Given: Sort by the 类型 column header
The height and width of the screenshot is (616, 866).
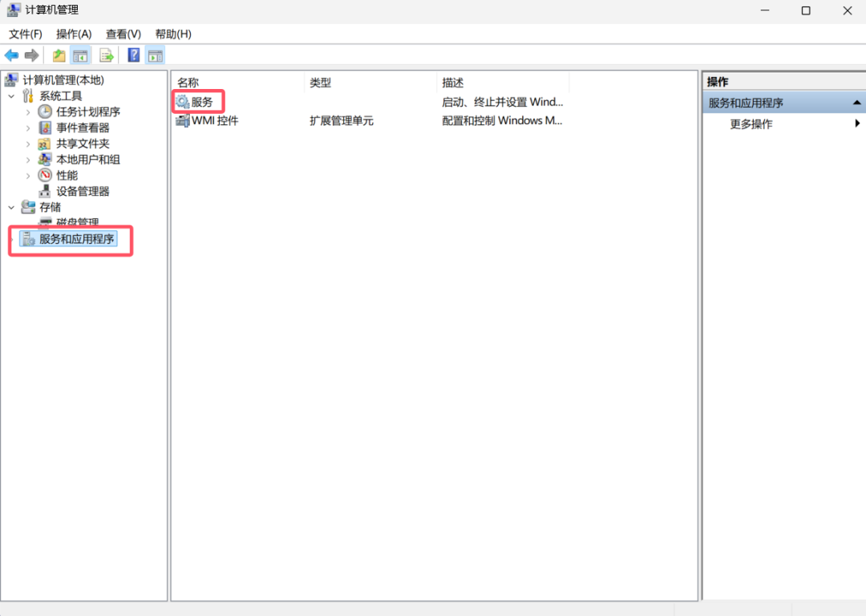Looking at the screenshot, I should click(x=370, y=83).
